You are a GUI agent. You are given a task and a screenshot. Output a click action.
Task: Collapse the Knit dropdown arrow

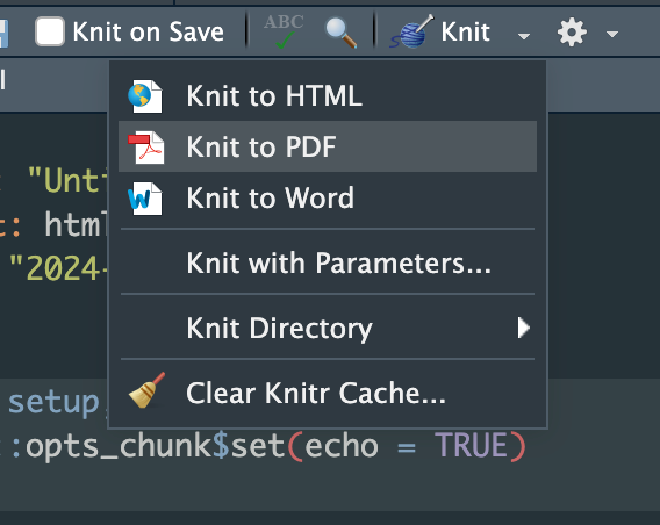(524, 35)
